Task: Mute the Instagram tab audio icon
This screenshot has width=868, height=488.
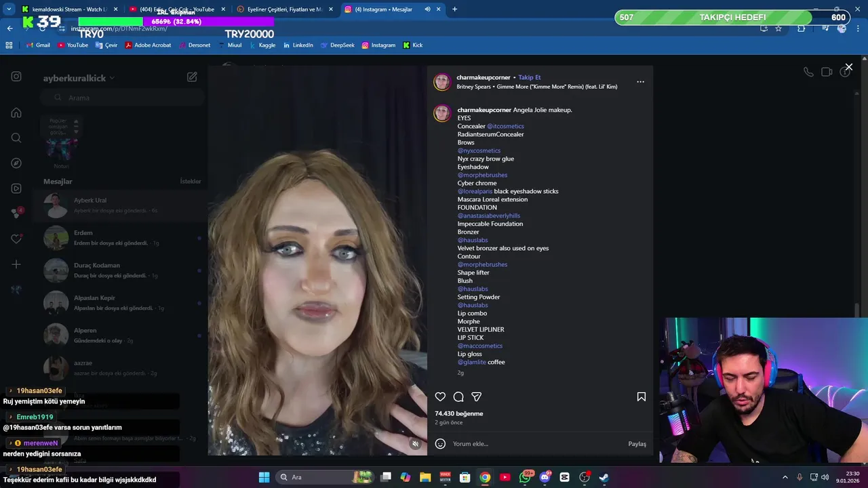Action: [428, 9]
